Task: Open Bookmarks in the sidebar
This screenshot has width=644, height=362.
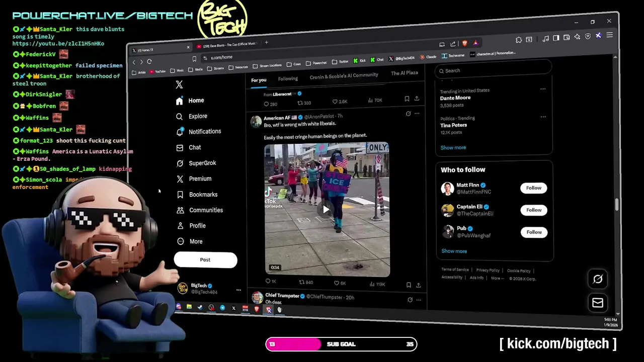Action: (x=197, y=195)
